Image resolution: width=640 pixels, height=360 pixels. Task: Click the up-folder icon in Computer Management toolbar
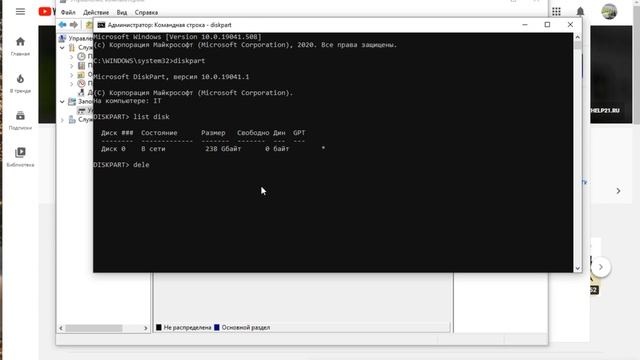click(89, 25)
